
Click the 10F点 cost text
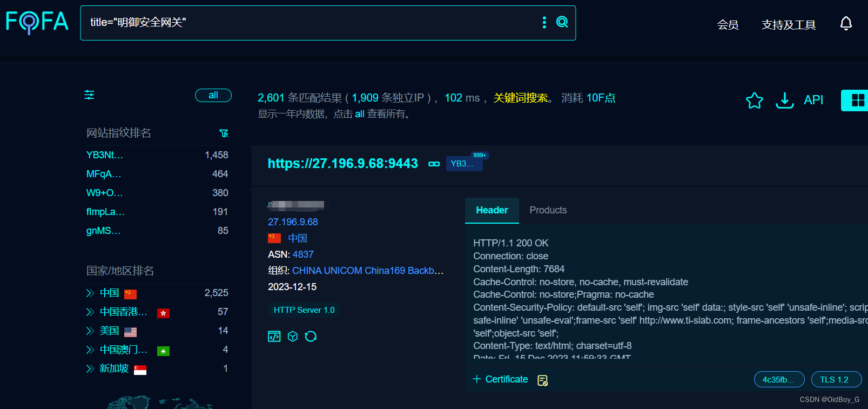(601, 98)
